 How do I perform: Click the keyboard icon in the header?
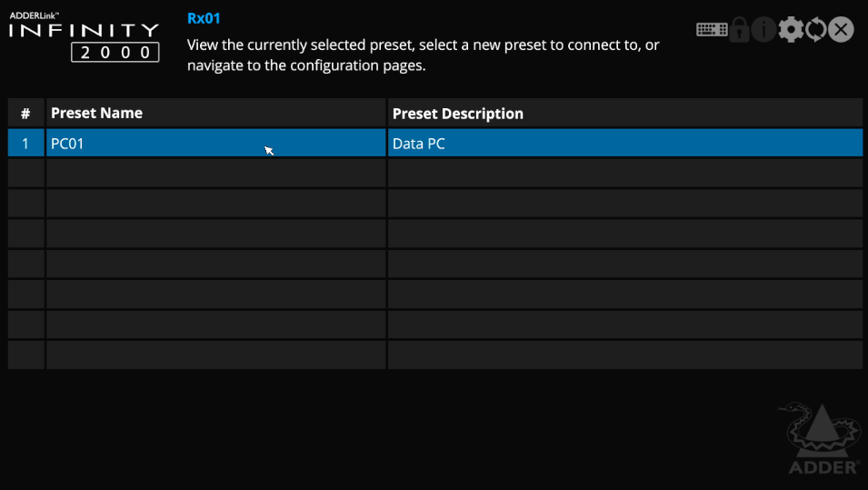click(x=712, y=30)
